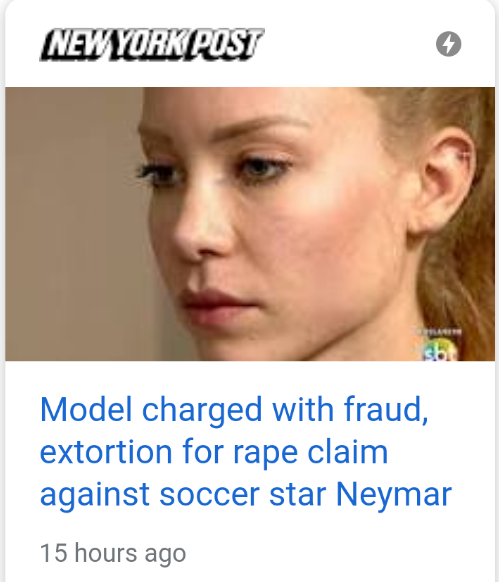Click the word 'Model' in the headline
The height and width of the screenshot is (582, 499).
tap(86, 409)
